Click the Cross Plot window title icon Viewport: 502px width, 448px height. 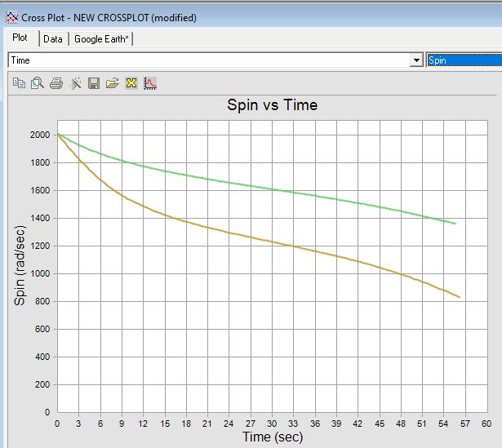coord(11,17)
